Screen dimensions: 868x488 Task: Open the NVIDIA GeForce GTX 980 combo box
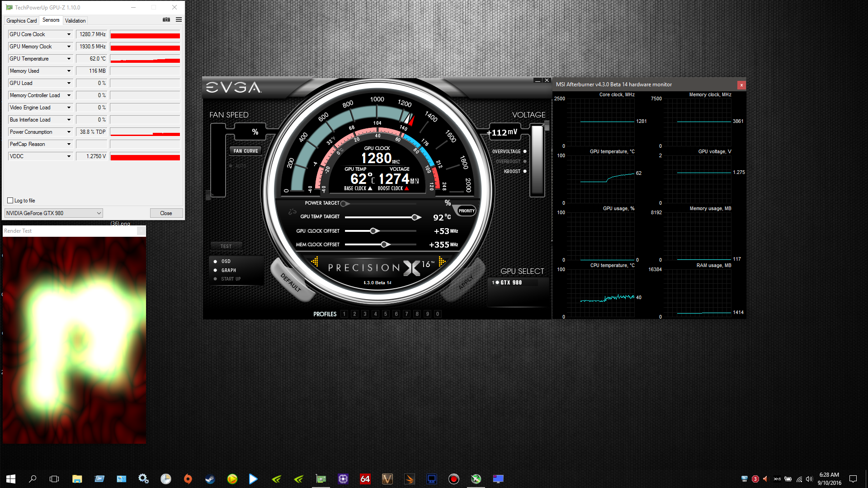coord(53,213)
